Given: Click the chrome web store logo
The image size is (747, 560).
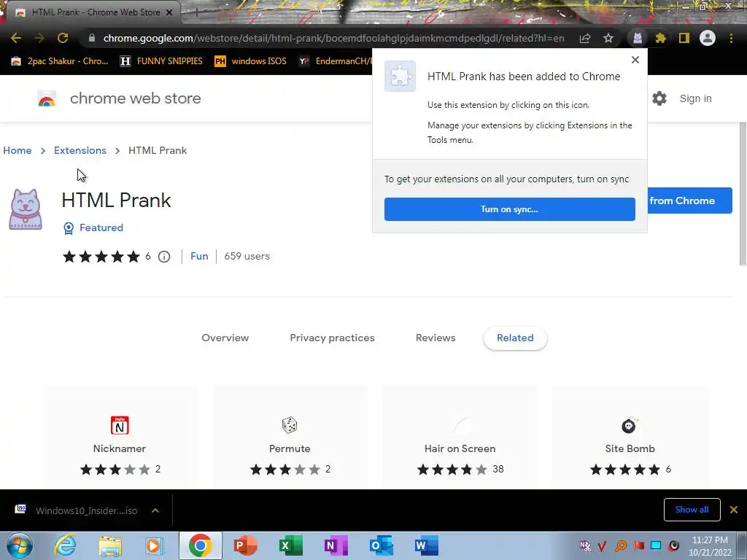Looking at the screenshot, I should click(x=119, y=98).
